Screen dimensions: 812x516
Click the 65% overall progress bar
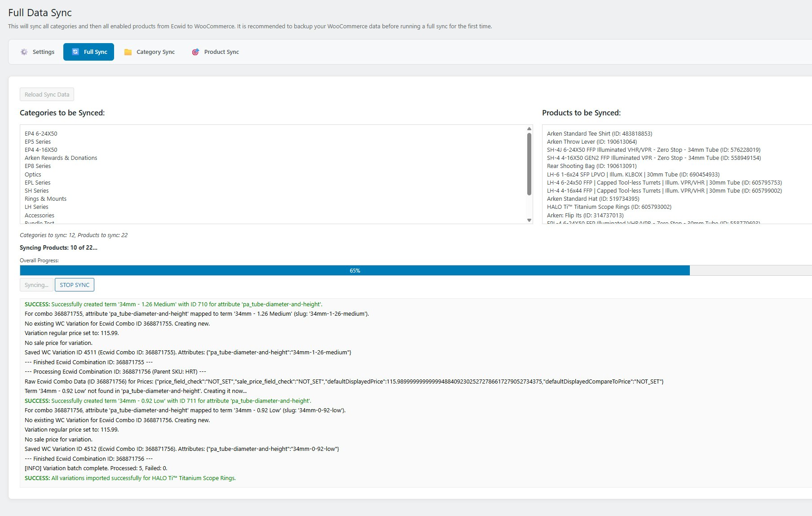point(355,270)
